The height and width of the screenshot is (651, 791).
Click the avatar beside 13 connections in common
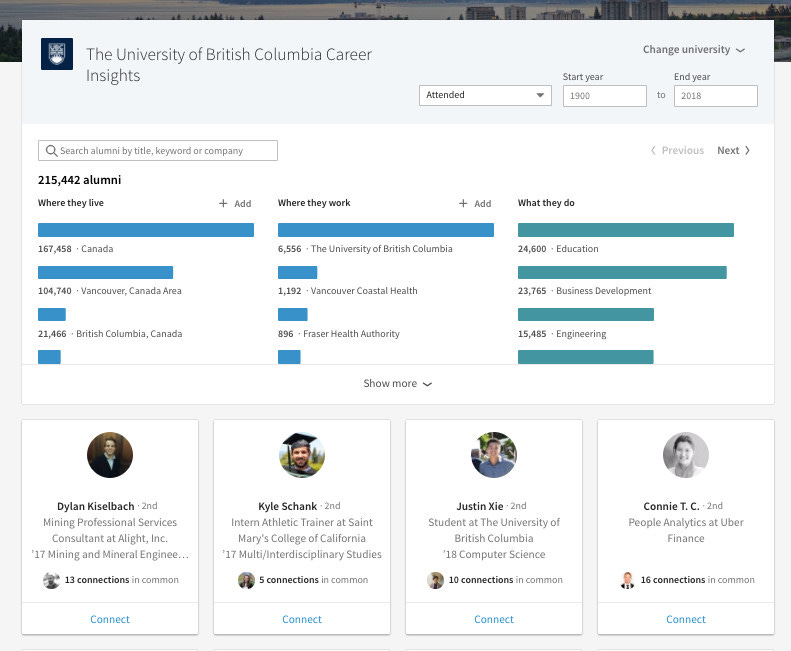[51, 580]
